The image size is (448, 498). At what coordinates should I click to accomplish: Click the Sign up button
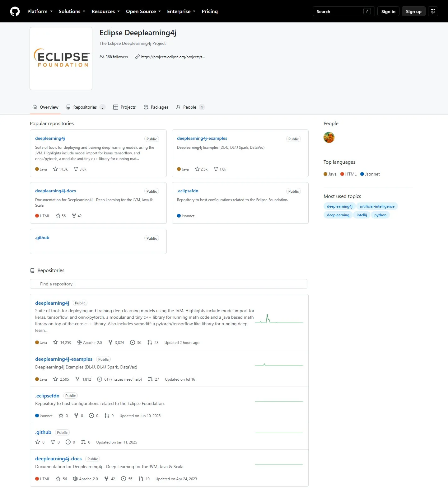click(x=414, y=11)
